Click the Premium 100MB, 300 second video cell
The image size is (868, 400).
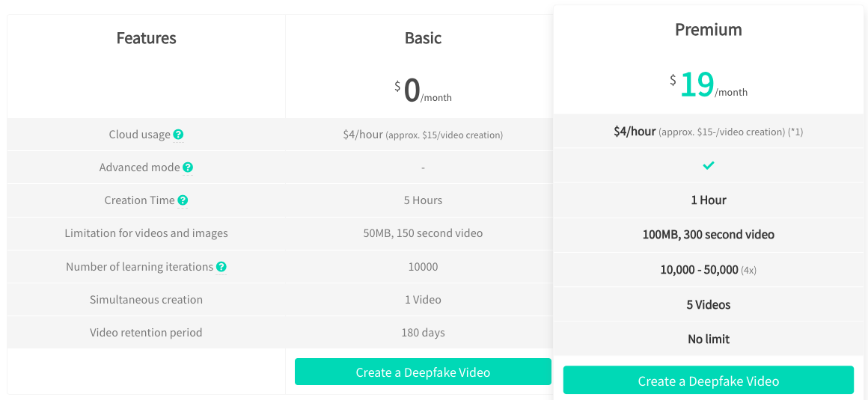[x=708, y=234]
